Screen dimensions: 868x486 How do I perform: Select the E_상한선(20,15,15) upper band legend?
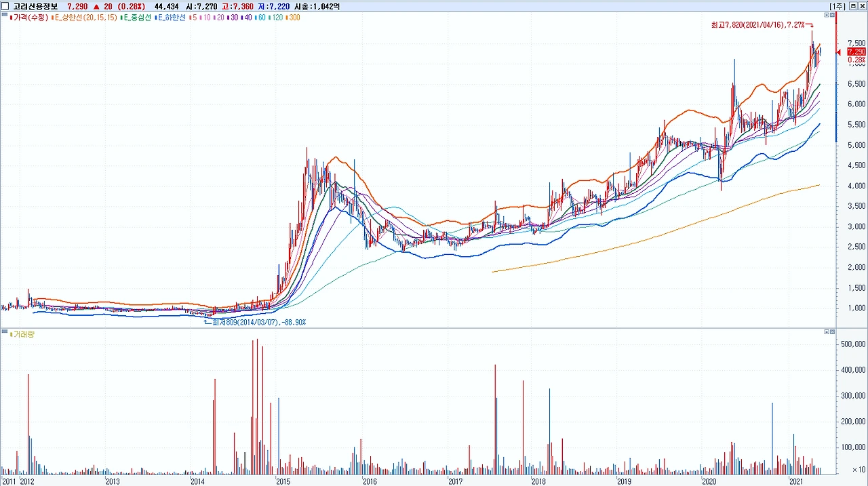[85, 17]
